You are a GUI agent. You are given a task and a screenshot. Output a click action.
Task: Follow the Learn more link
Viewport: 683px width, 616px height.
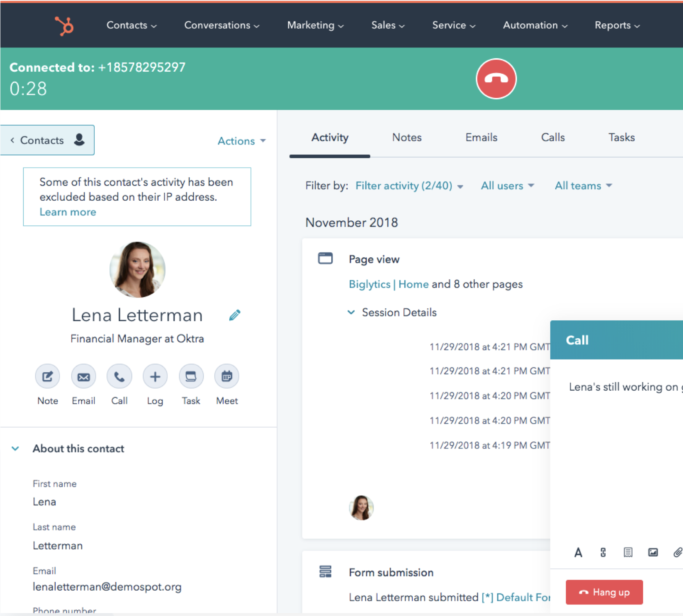click(x=68, y=212)
